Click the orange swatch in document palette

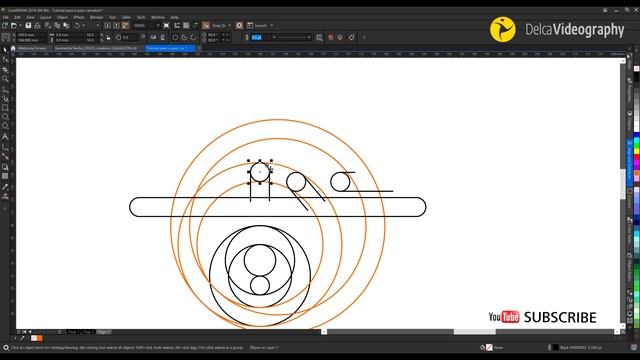(40, 338)
